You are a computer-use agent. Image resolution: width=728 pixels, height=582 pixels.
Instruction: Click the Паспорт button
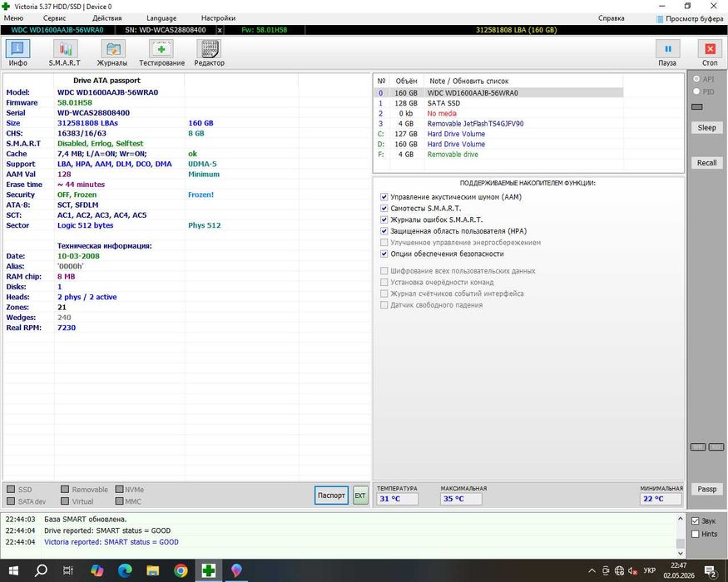point(331,496)
